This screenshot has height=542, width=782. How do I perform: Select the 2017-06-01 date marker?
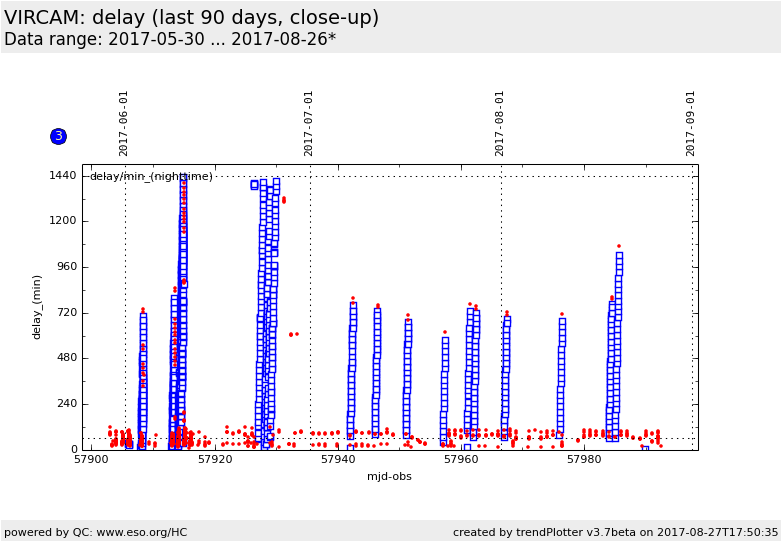(x=124, y=123)
